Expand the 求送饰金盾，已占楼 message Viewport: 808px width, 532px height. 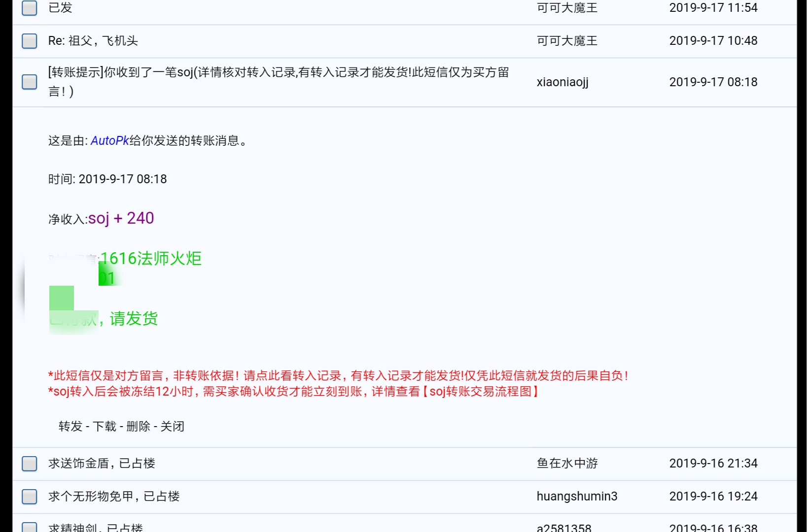102,464
